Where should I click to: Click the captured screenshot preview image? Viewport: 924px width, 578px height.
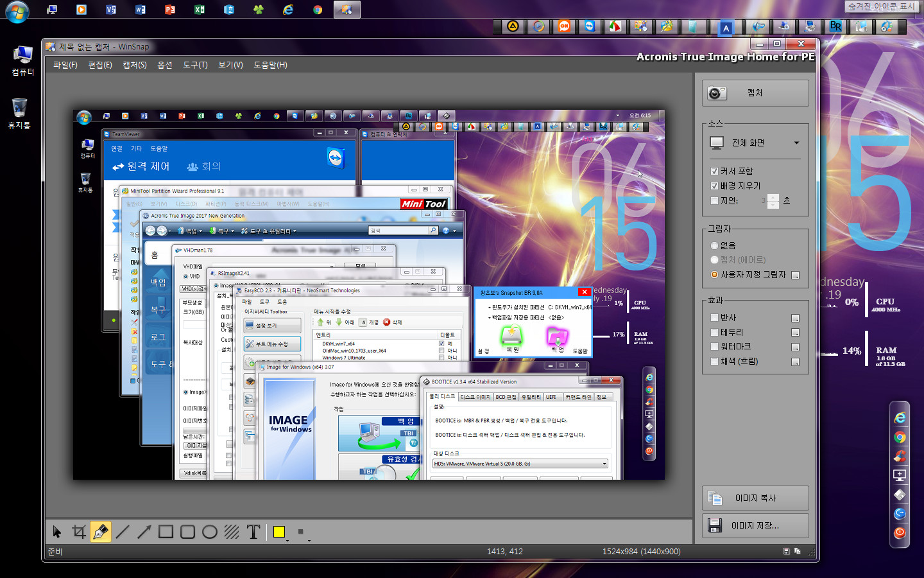[x=369, y=295]
